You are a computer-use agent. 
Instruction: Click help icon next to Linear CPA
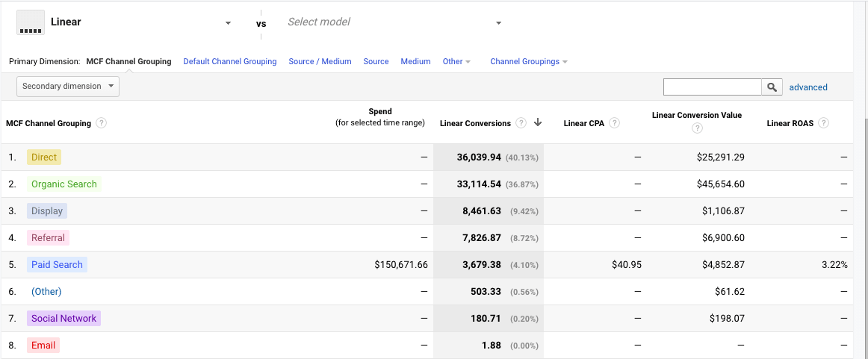click(x=614, y=123)
